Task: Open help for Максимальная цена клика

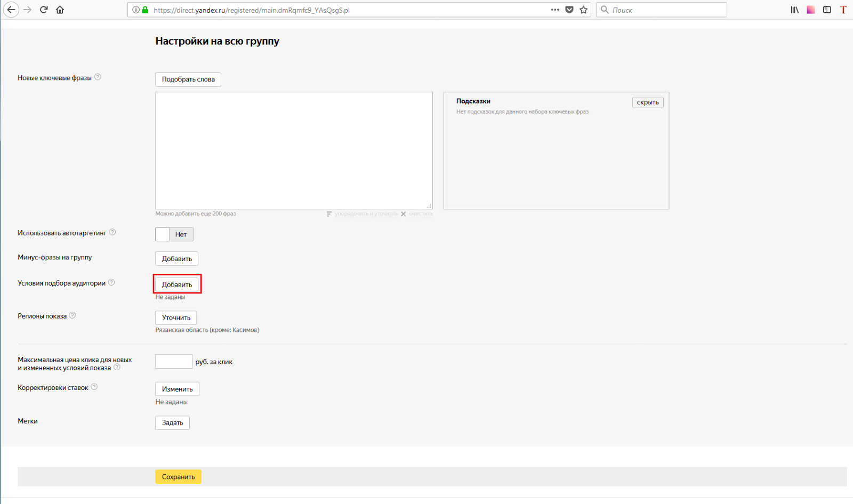Action: coord(117,367)
